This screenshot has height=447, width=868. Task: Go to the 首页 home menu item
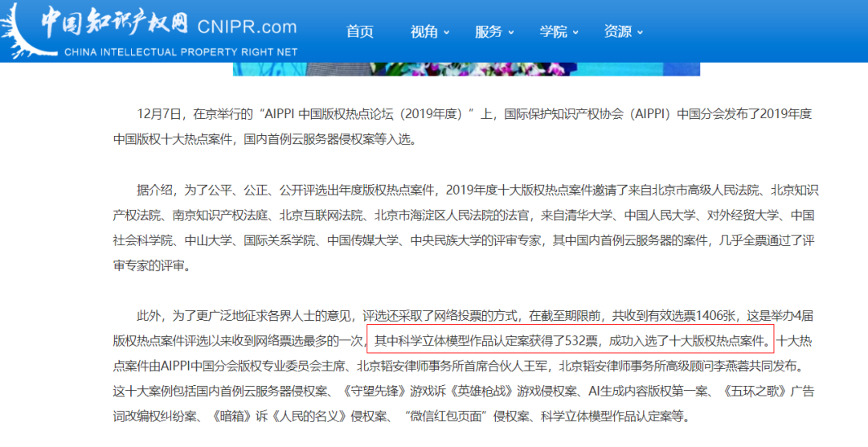click(359, 31)
